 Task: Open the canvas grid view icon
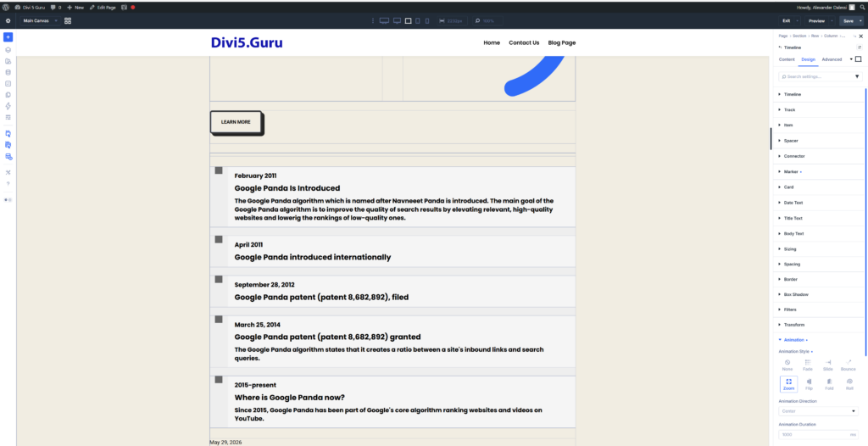click(68, 20)
